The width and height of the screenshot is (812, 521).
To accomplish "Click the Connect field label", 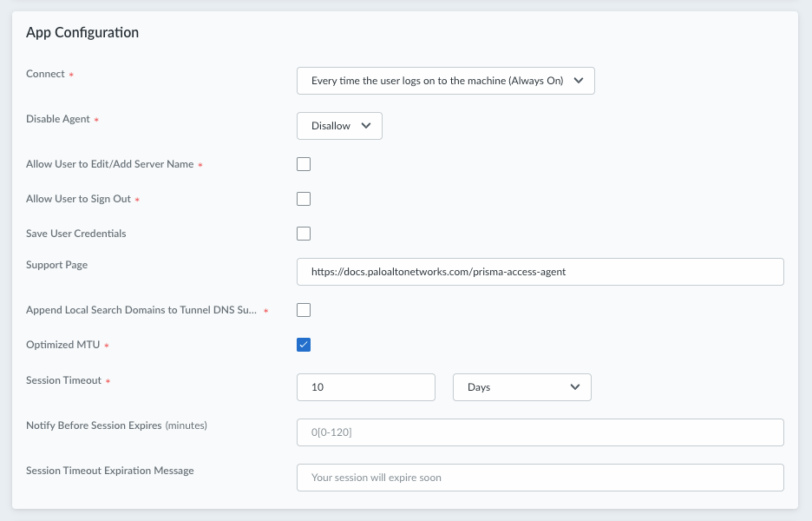I will click(45, 74).
